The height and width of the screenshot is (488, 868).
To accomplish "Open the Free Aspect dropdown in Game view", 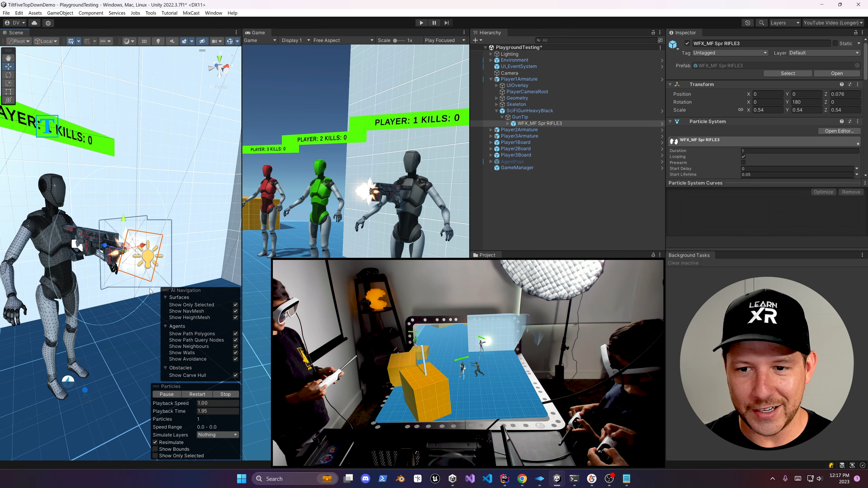I will coord(343,40).
